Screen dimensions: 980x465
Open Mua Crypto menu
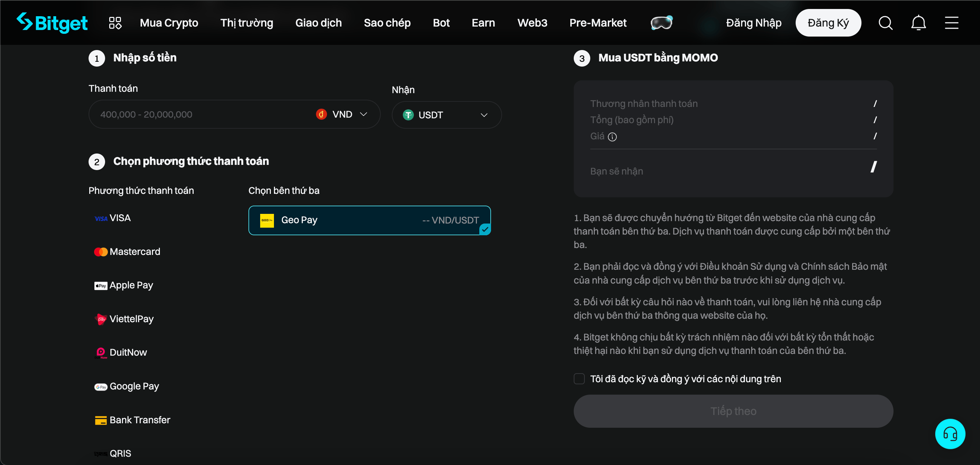169,23
